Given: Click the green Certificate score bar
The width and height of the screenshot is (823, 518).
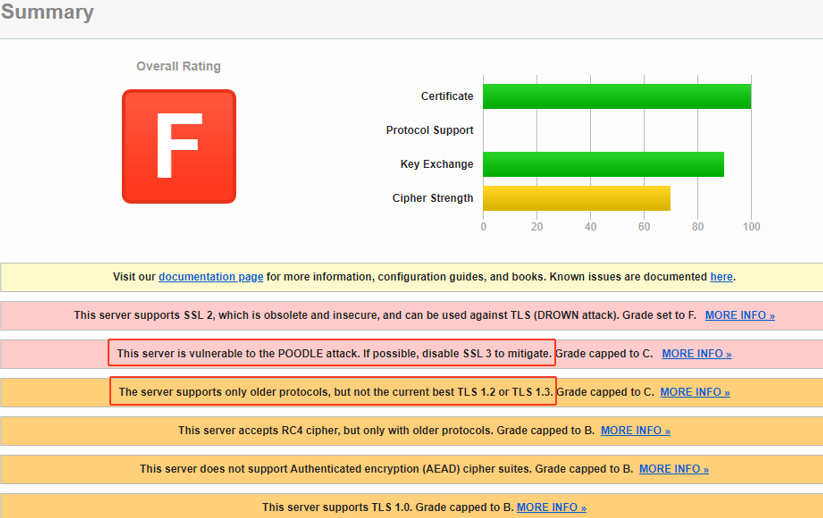Looking at the screenshot, I should [616, 96].
